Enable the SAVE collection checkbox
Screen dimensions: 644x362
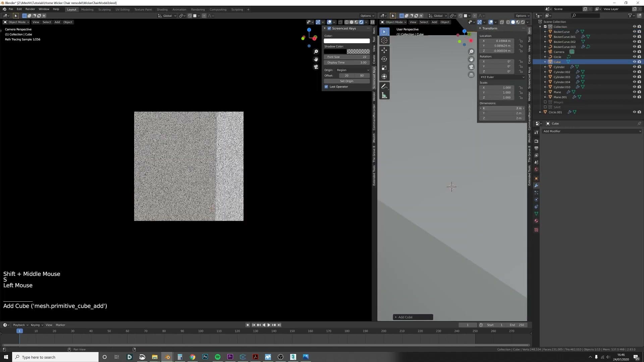[x=545, y=107]
